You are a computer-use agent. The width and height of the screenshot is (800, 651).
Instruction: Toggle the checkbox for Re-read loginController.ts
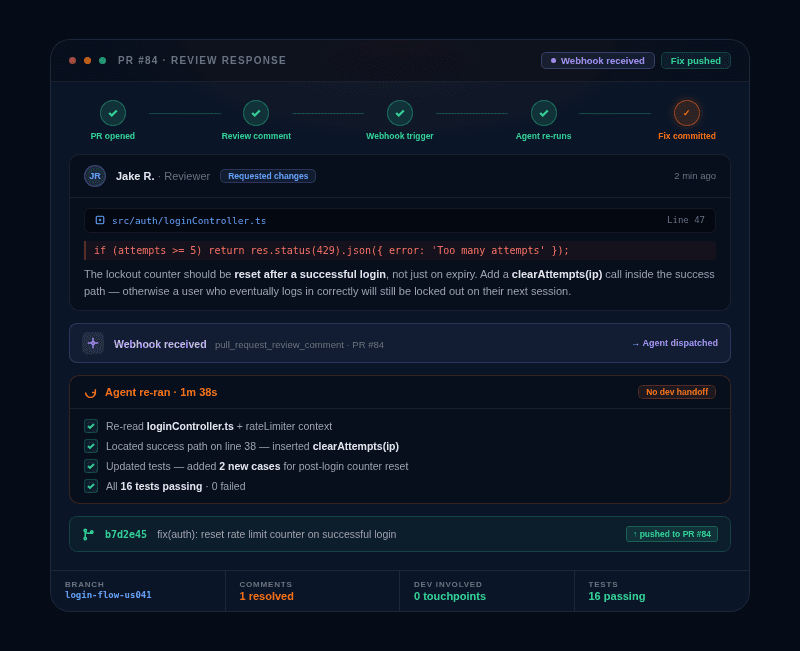pos(90,426)
